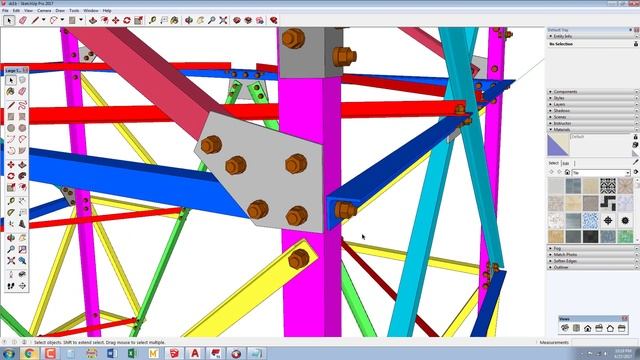Viewport: 640px width, 360px height.
Task: Open the Window menu
Action: [x=91, y=11]
